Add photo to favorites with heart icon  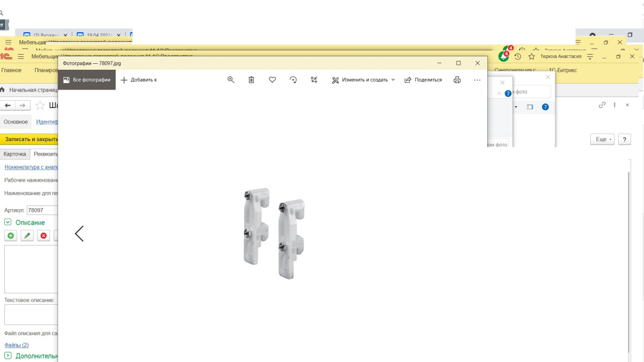point(272,80)
